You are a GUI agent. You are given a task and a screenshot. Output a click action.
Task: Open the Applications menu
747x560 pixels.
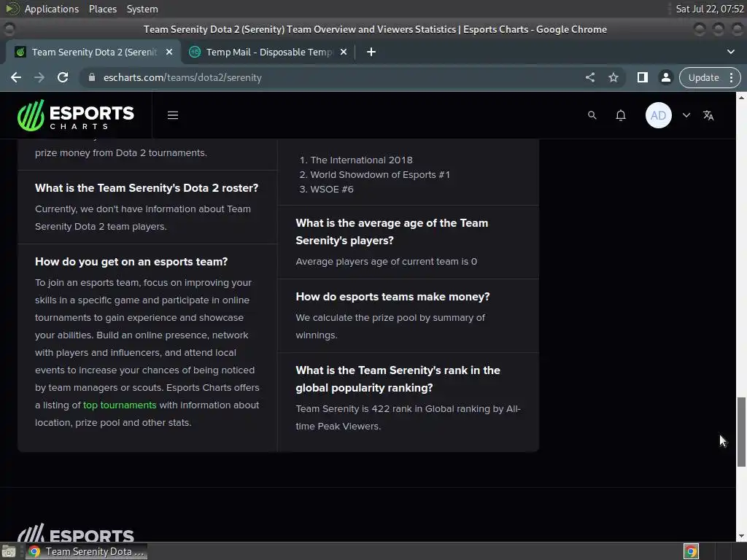[52, 9]
